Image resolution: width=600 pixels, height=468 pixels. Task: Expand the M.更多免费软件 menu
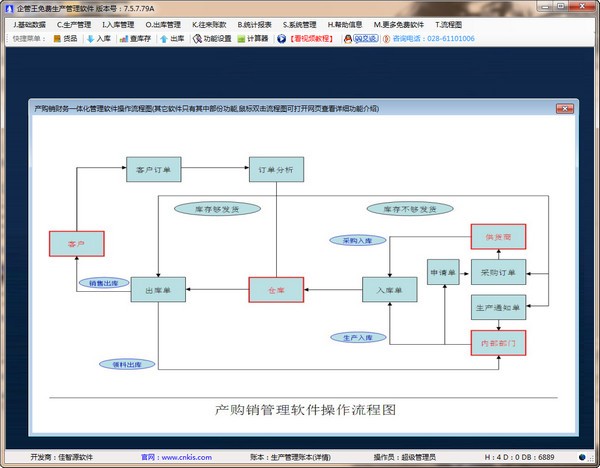click(399, 24)
